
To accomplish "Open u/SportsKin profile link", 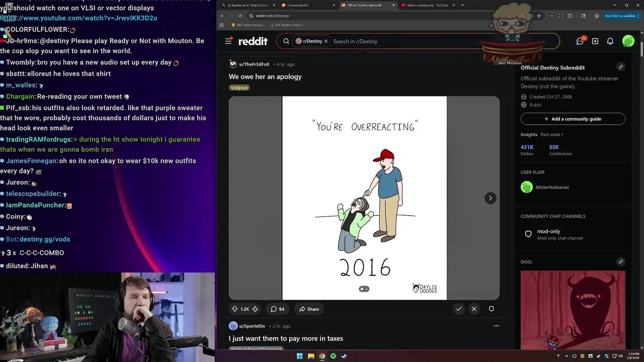I will 252,326.
